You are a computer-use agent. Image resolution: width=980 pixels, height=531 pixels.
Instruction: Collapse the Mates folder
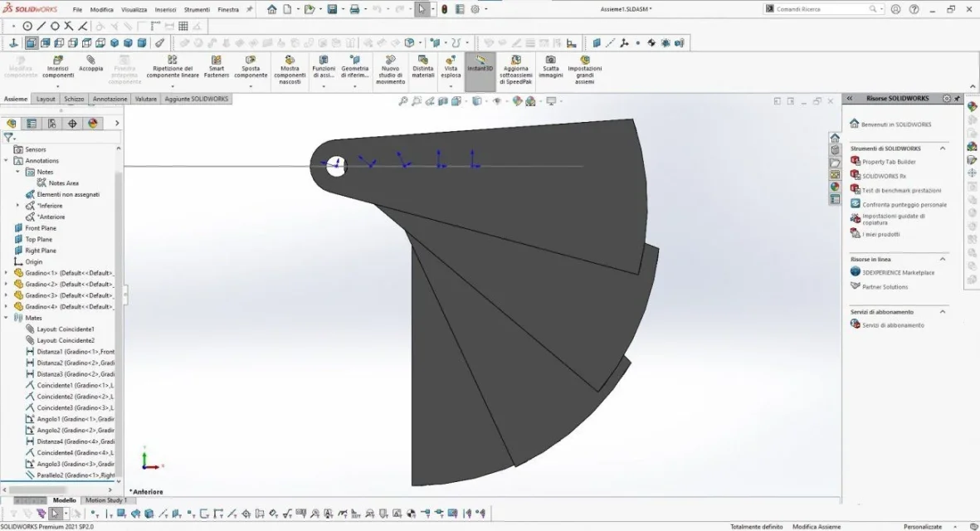tap(7, 318)
